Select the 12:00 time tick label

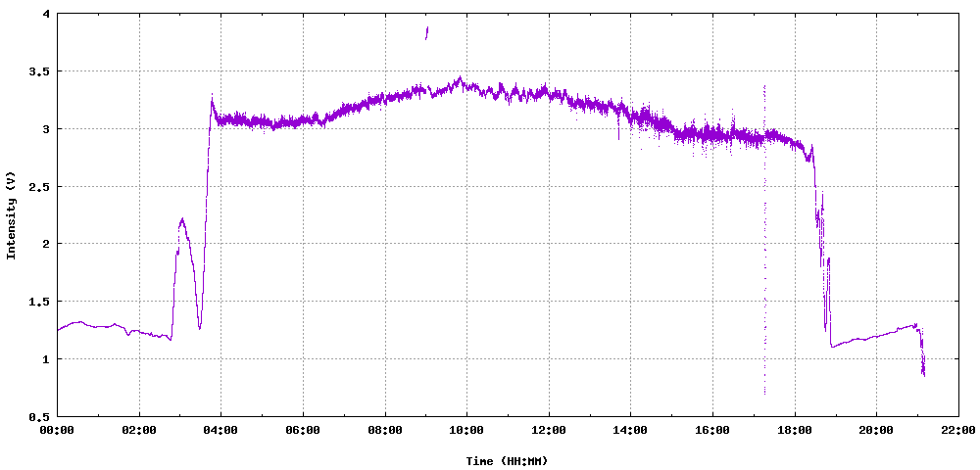548,431
